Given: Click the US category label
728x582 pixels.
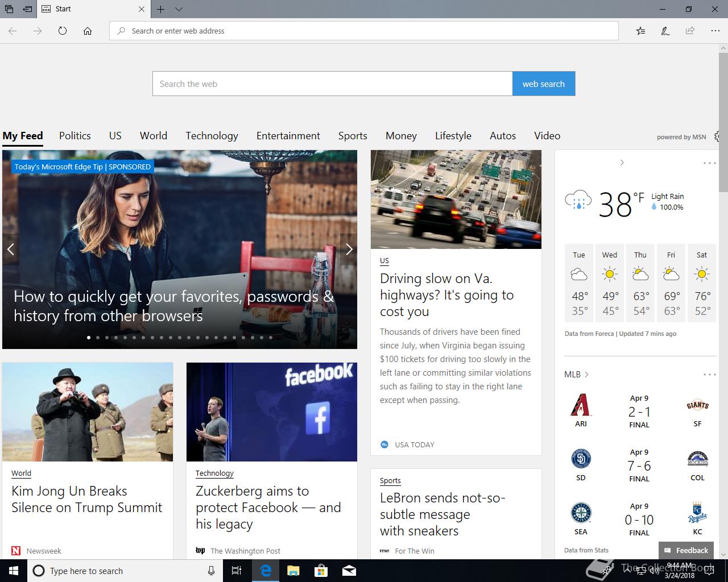Looking at the screenshot, I should click(384, 261).
